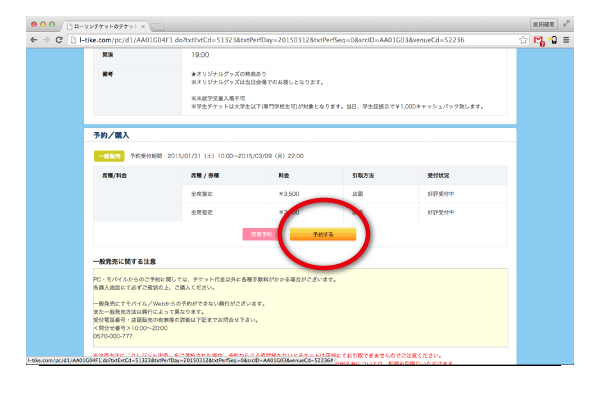
Task: Click the browser forward arrow
Action: click(x=46, y=40)
